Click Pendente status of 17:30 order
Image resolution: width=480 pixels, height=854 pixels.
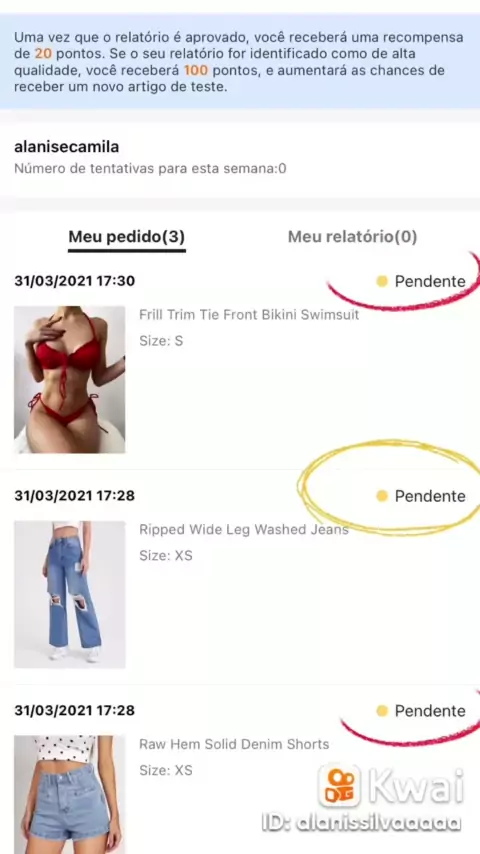[430, 281]
